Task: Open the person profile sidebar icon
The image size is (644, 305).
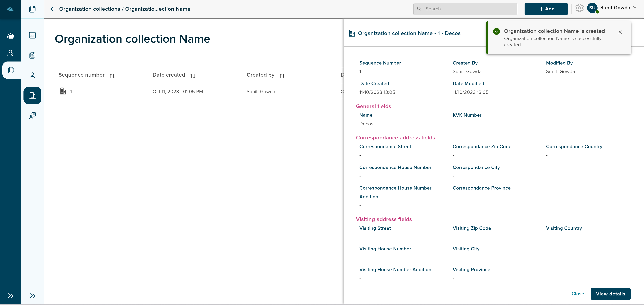Action: pyautogui.click(x=32, y=75)
